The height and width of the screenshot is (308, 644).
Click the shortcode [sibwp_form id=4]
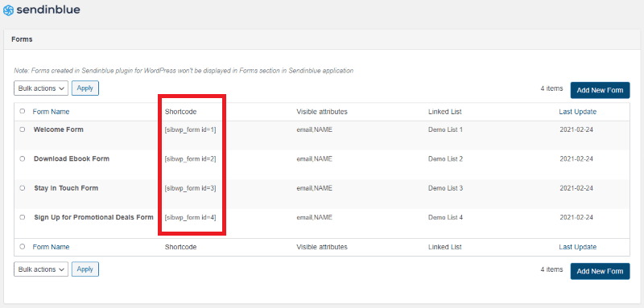[190, 217]
